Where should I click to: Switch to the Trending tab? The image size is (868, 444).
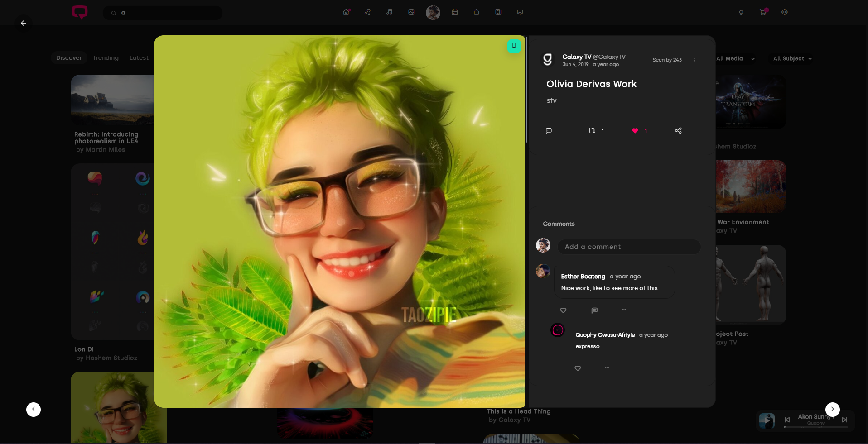[x=105, y=57]
